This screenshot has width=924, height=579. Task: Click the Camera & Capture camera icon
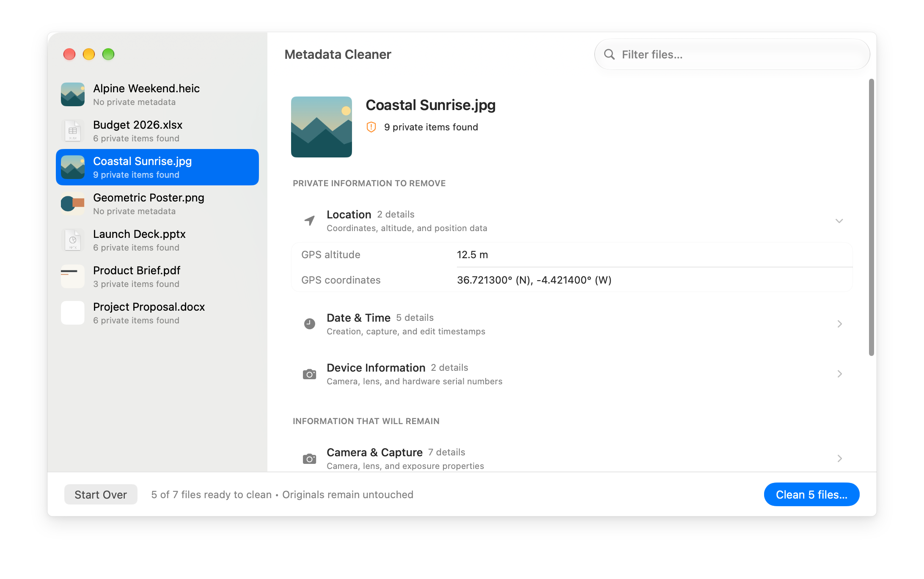click(x=310, y=459)
